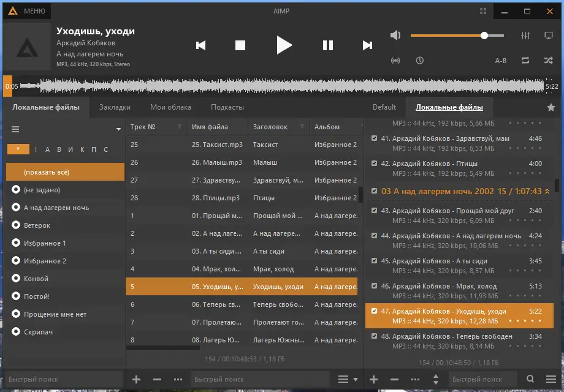Image resolution: width=564 pixels, height=392 pixels.
Task: Select the 25. Таксист.mp3 row
Action: 242,145
